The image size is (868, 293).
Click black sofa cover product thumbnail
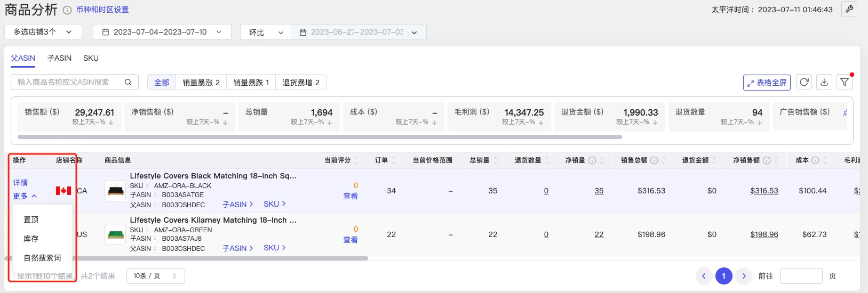click(x=115, y=191)
